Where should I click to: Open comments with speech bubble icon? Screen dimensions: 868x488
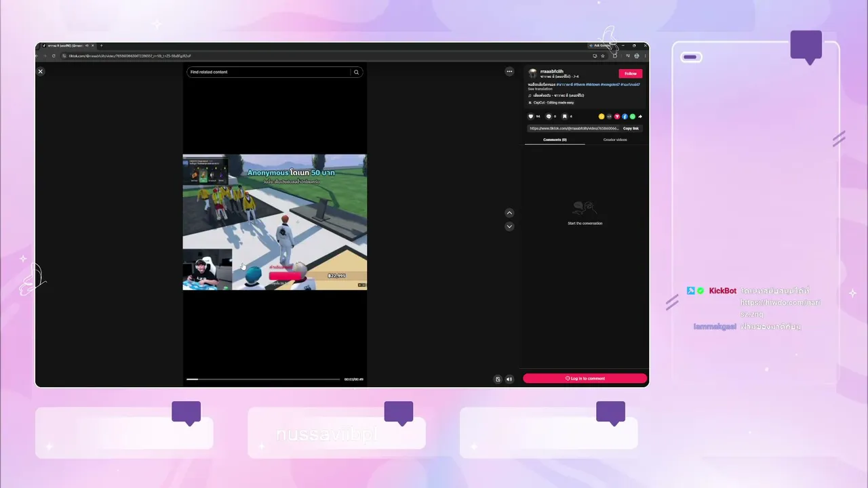point(549,117)
